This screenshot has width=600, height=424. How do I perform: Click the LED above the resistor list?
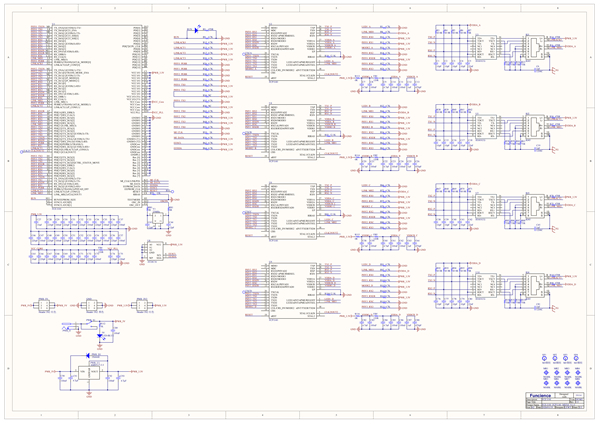pos(197,30)
